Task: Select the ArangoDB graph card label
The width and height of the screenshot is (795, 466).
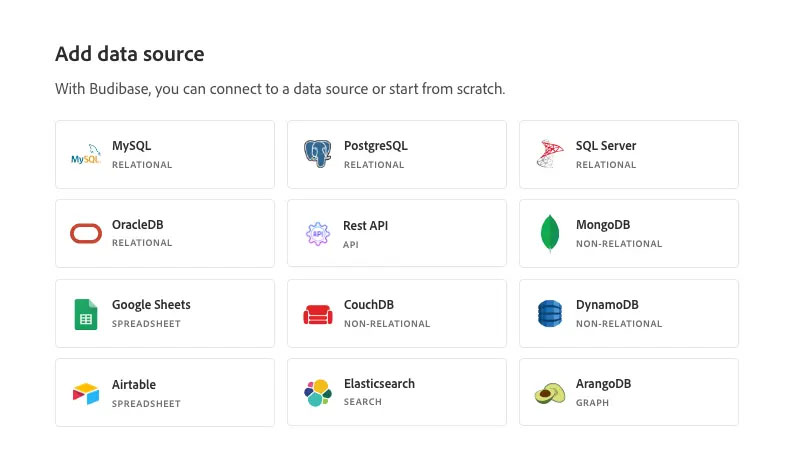Action: pyautogui.click(x=603, y=384)
